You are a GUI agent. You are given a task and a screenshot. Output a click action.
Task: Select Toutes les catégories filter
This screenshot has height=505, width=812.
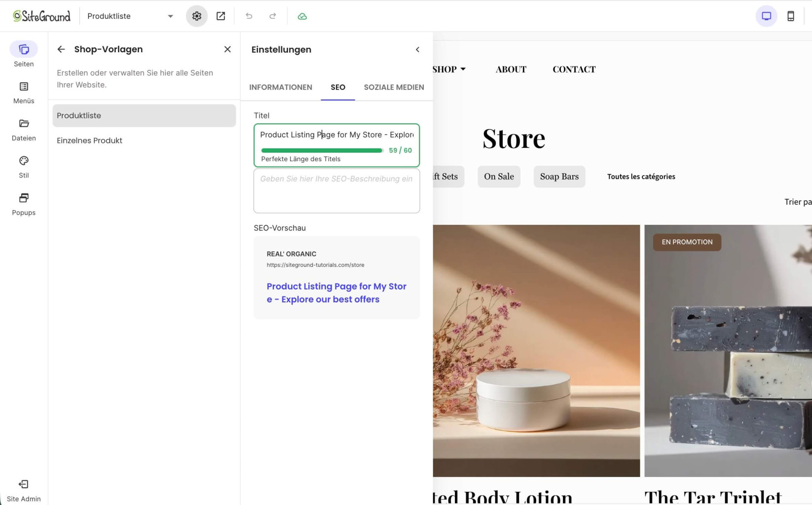(x=641, y=177)
